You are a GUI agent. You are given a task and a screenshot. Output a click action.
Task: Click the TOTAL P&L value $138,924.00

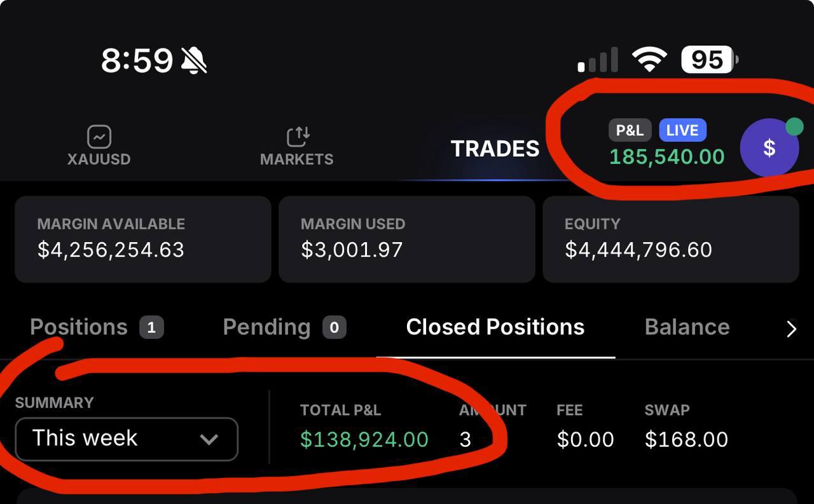(364, 439)
